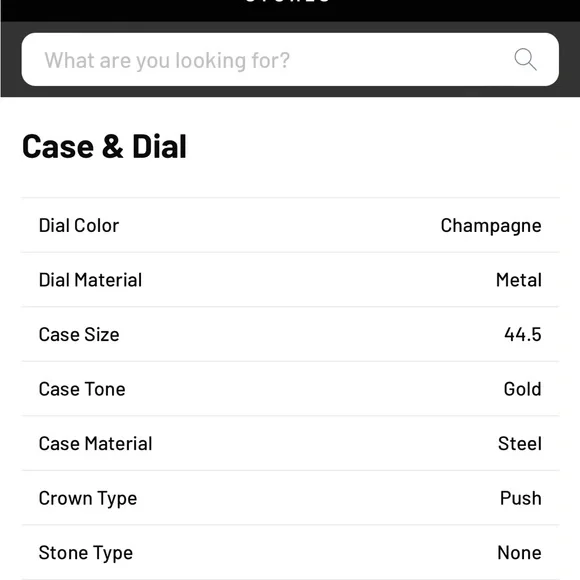Click the Case & Dial section heading
This screenshot has height=580, width=580.
pos(104,146)
